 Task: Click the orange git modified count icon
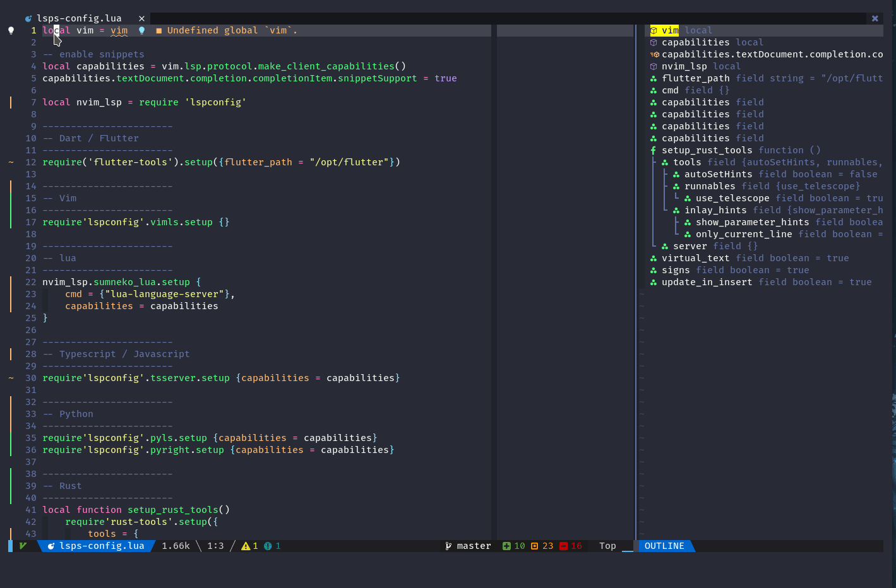pos(534,546)
